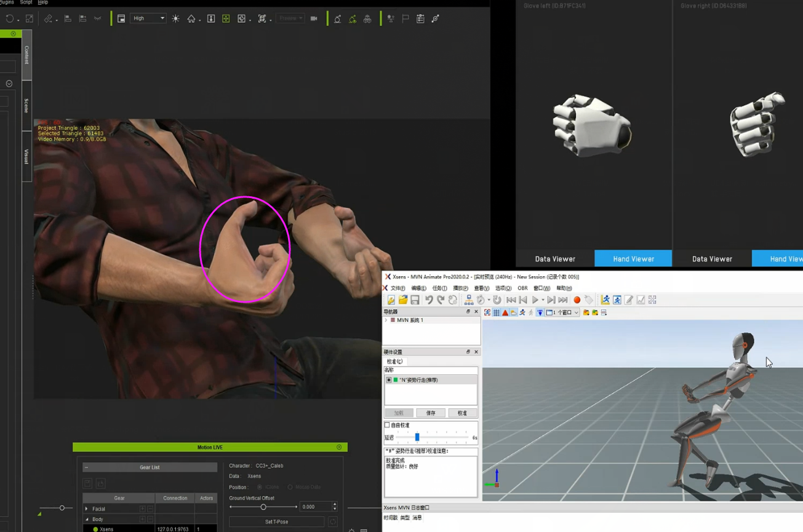Viewport: 803px width, 532px height.
Task: Click the plus icon in Facial gear row
Action: (x=142, y=509)
